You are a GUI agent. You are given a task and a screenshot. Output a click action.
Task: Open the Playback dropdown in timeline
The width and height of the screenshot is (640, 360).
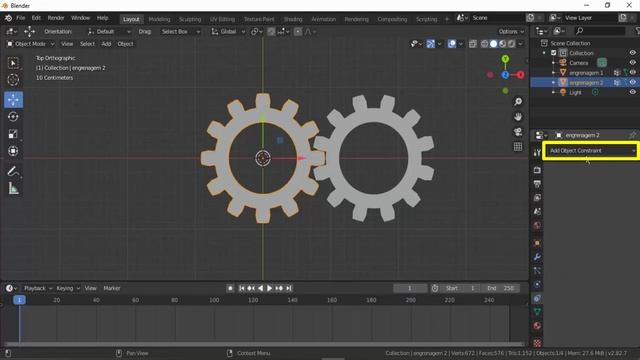click(x=38, y=288)
